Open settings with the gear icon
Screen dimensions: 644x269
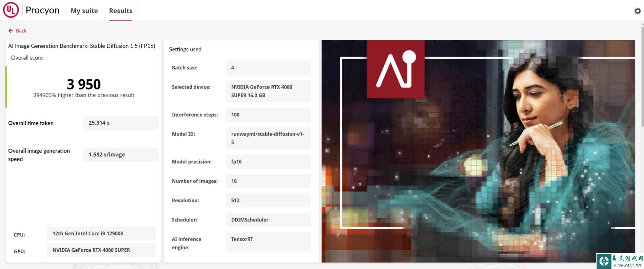click(637, 11)
